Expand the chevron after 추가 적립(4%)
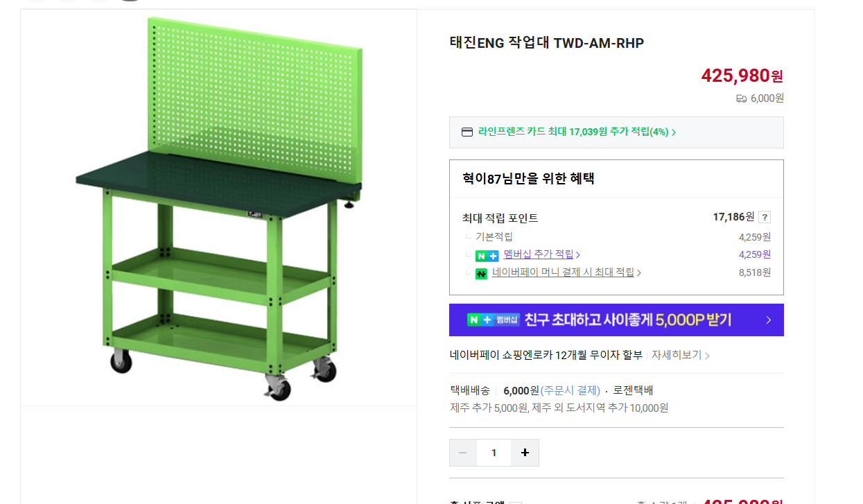This screenshot has height=504, width=863. (x=674, y=132)
